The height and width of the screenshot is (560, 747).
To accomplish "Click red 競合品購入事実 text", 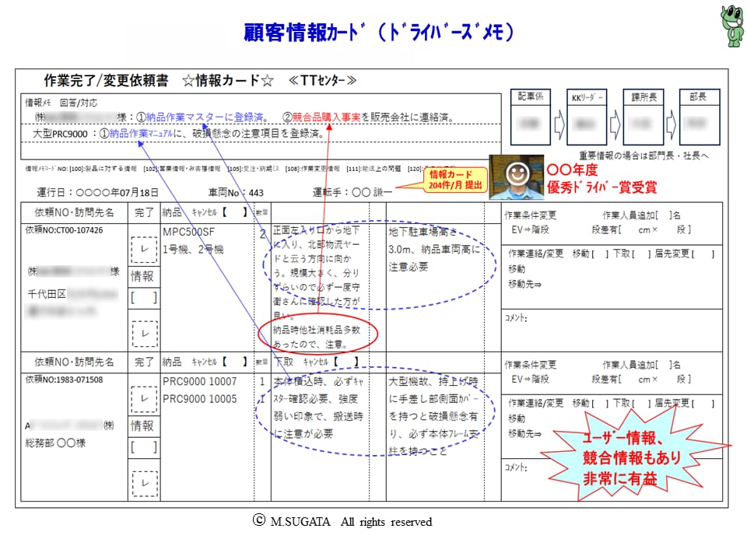I will 326,117.
